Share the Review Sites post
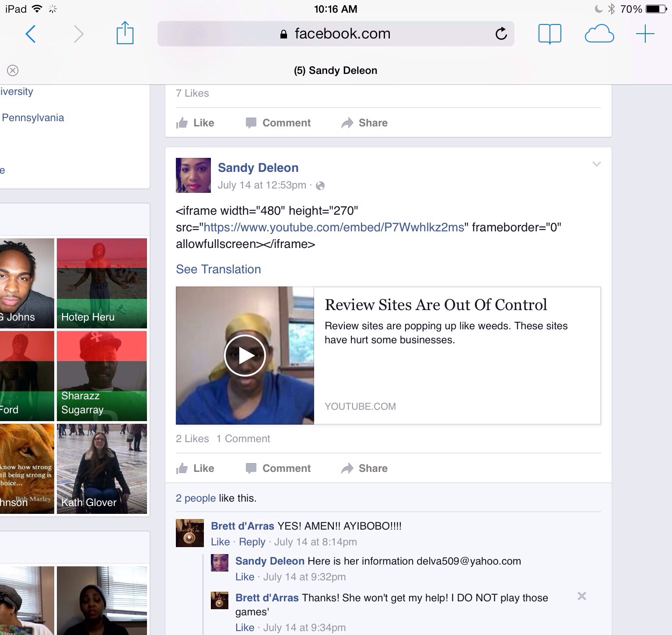672x635 pixels. (364, 468)
